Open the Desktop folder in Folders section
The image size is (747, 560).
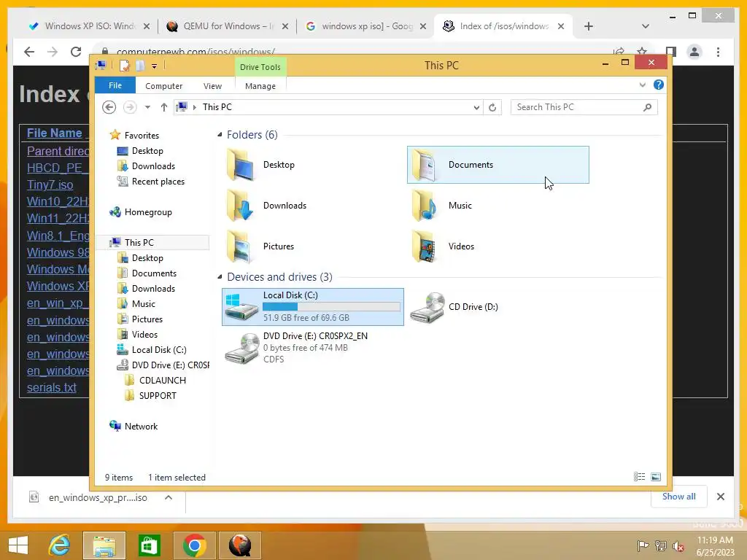point(260,165)
